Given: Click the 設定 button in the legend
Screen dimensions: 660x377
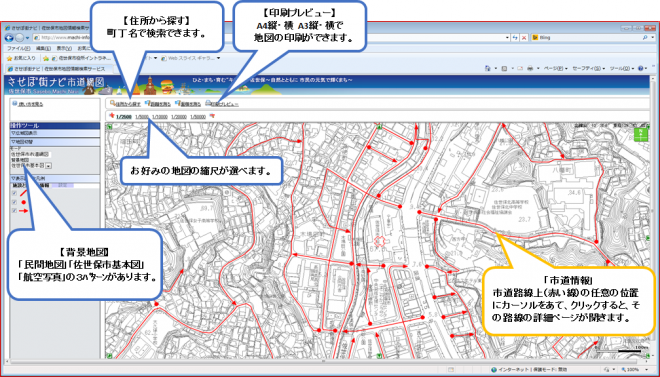Looking at the screenshot, I should pos(62,185).
